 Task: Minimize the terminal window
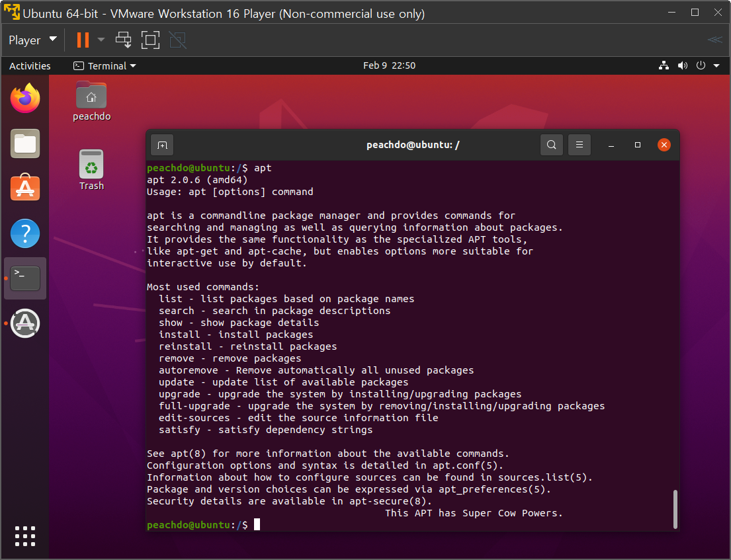click(x=611, y=145)
